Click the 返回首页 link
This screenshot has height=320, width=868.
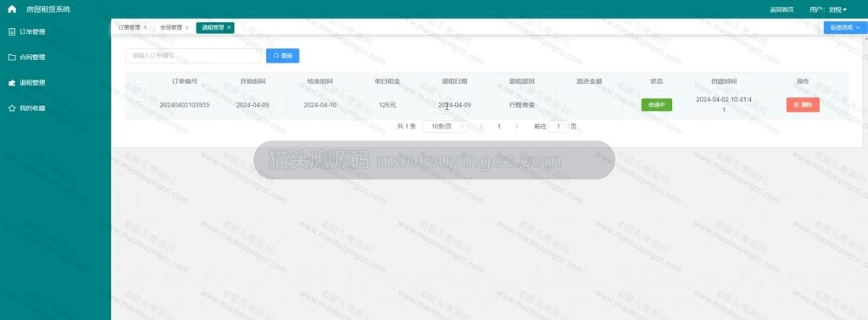point(781,9)
